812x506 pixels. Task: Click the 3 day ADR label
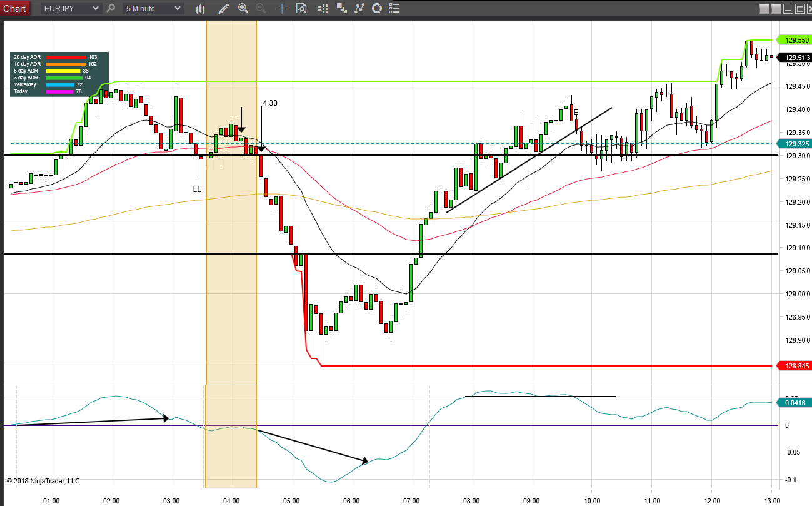point(26,78)
